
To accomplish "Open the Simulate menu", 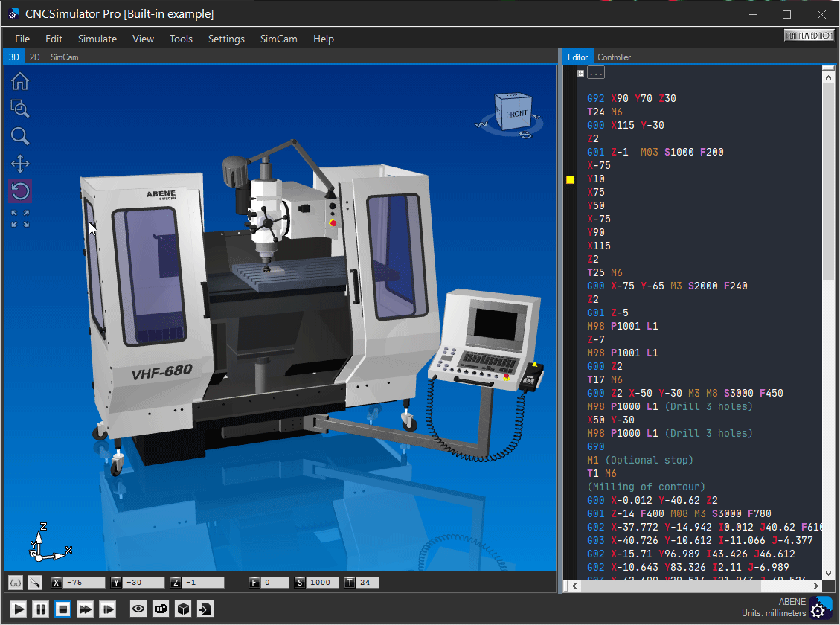I will pyautogui.click(x=97, y=39).
